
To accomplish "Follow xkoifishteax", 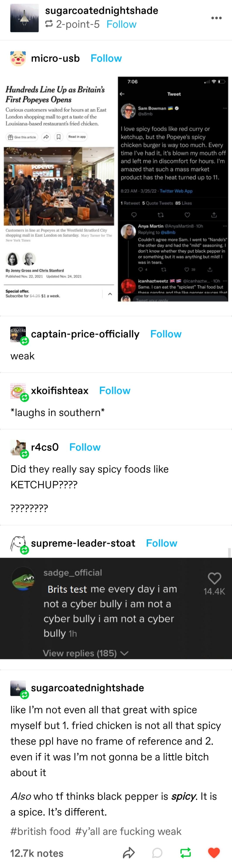I will pos(115,390).
